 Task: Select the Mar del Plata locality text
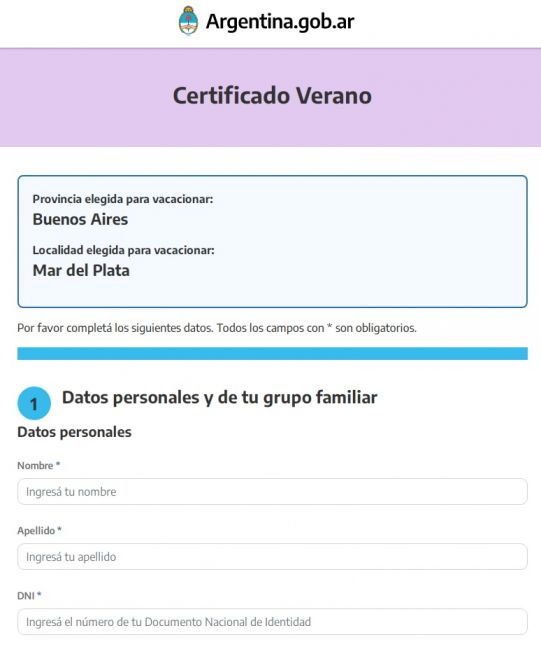coord(81,270)
